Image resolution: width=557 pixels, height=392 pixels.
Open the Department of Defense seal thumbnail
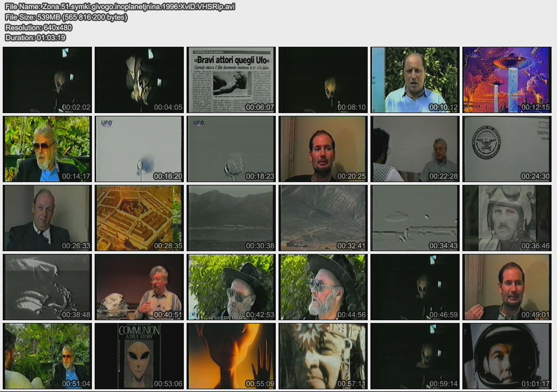(x=506, y=148)
